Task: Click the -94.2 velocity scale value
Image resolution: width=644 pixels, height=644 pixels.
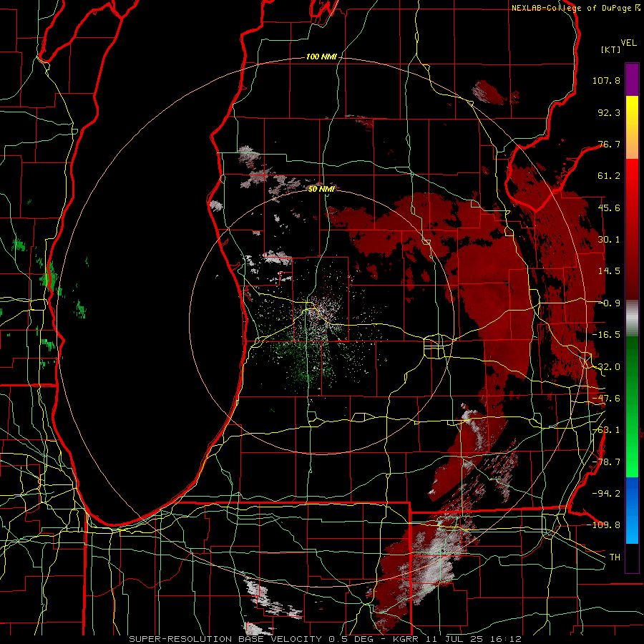Action: click(606, 493)
